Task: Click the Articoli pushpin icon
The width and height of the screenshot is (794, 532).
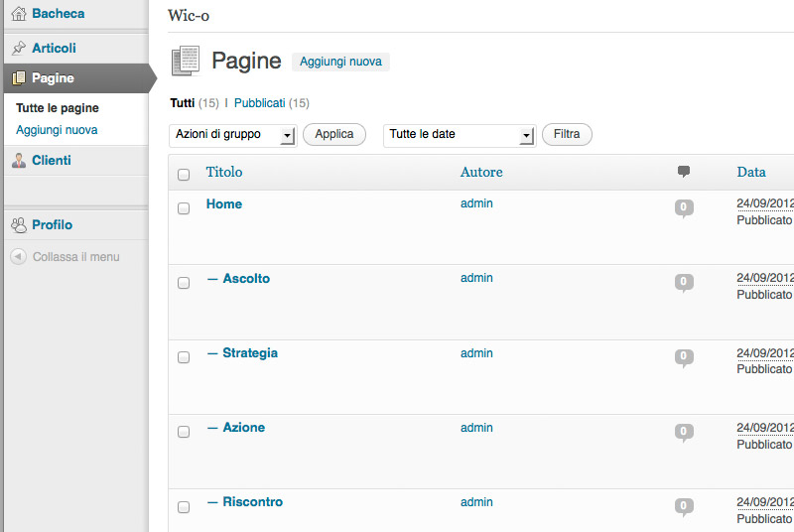Action: click(19, 48)
